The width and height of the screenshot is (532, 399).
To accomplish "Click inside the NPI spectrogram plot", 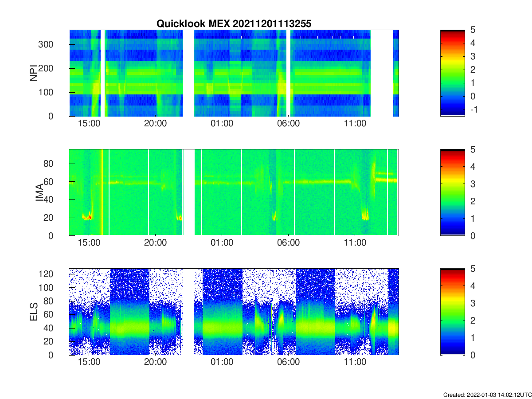I will click(x=234, y=73).
